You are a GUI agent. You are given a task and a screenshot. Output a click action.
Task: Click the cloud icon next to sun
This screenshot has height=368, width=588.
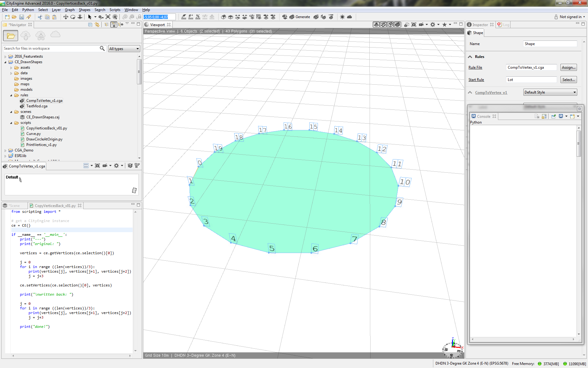[349, 17]
